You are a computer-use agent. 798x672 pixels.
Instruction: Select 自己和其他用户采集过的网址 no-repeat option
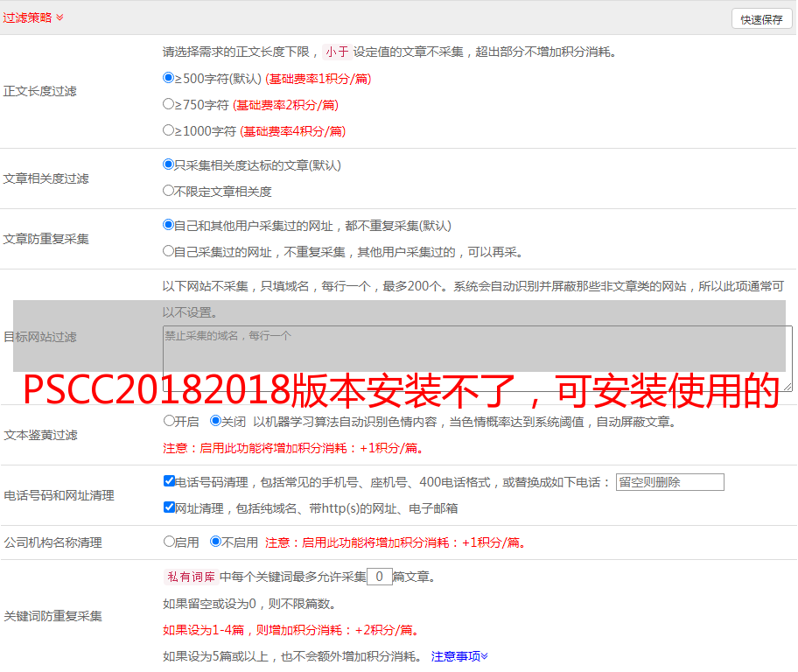pyautogui.click(x=169, y=225)
